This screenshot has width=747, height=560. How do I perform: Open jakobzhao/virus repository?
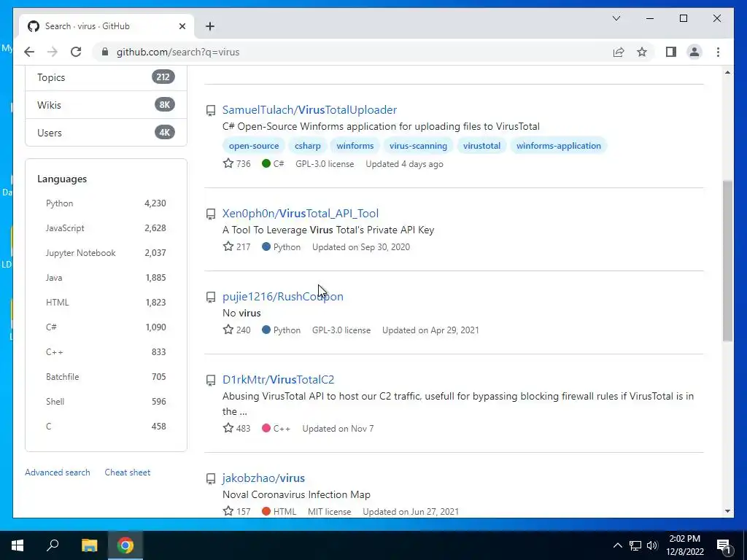pyautogui.click(x=263, y=478)
